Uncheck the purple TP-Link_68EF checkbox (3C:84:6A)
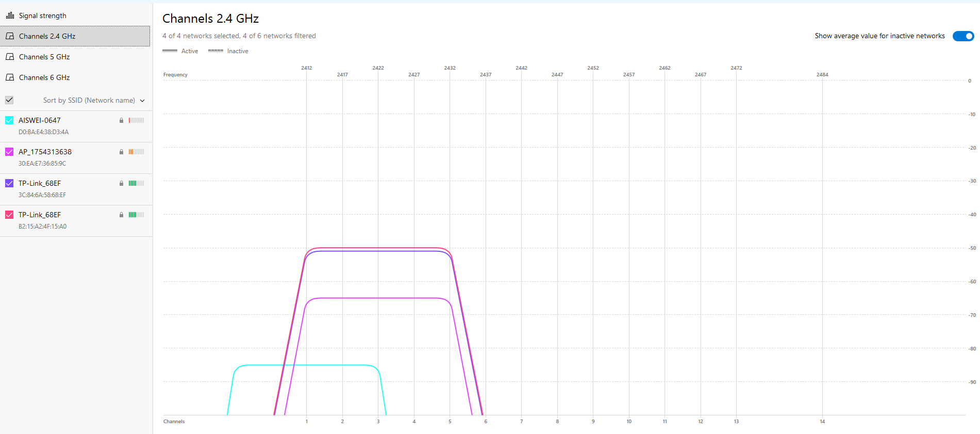The height and width of the screenshot is (434, 980). (9, 183)
